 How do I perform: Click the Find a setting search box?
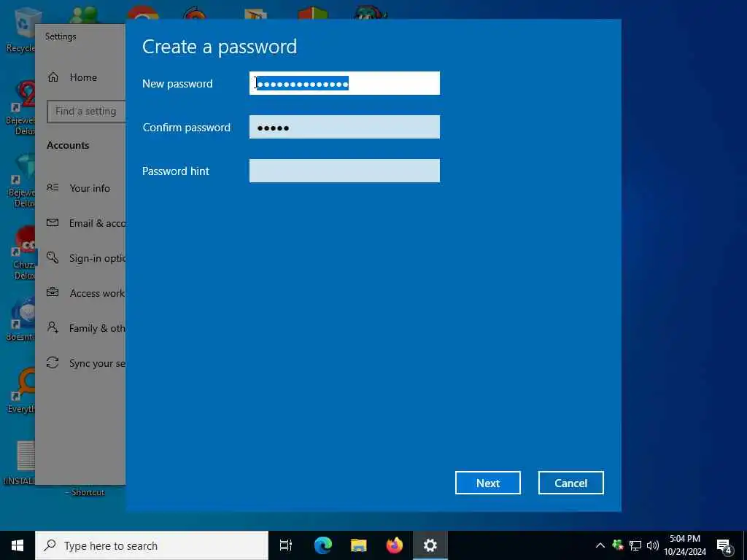click(x=86, y=112)
